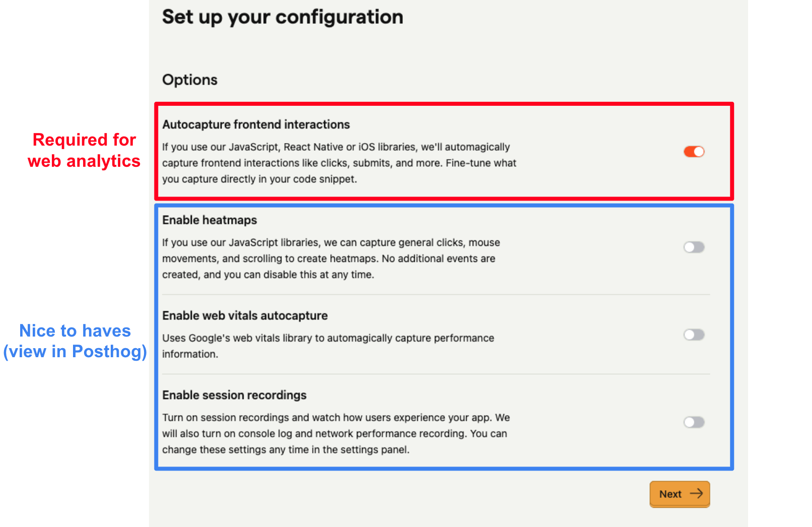812x527 pixels.
Task: Enable session recordings
Action: click(694, 422)
